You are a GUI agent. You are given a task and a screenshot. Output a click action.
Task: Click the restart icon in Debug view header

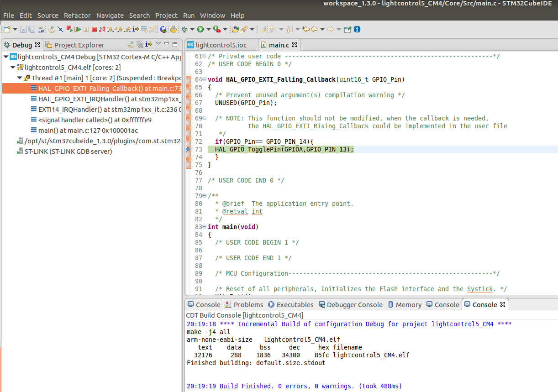point(131,44)
